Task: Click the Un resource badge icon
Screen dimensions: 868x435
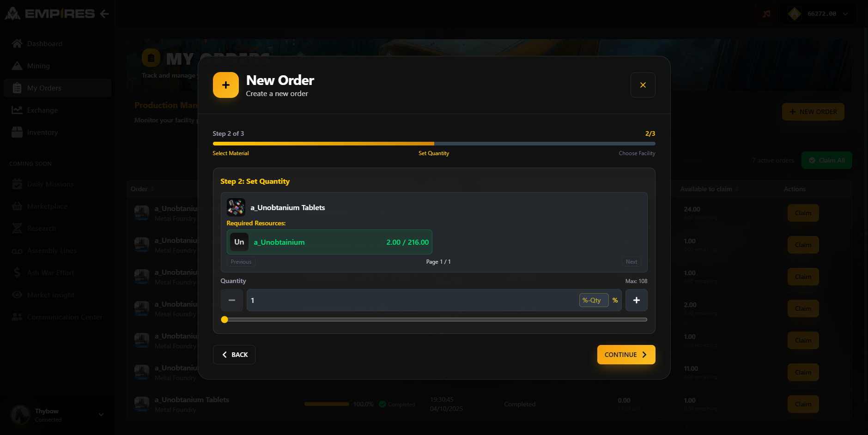Action: click(239, 242)
